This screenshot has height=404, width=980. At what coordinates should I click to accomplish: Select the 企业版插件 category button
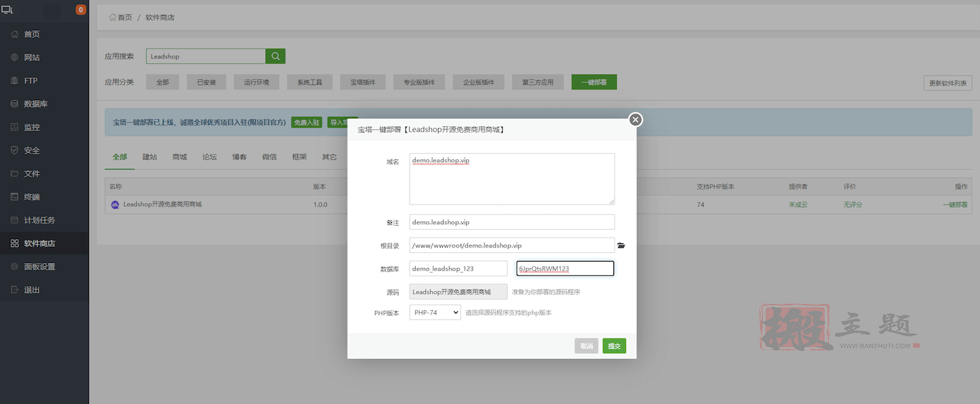coord(479,82)
